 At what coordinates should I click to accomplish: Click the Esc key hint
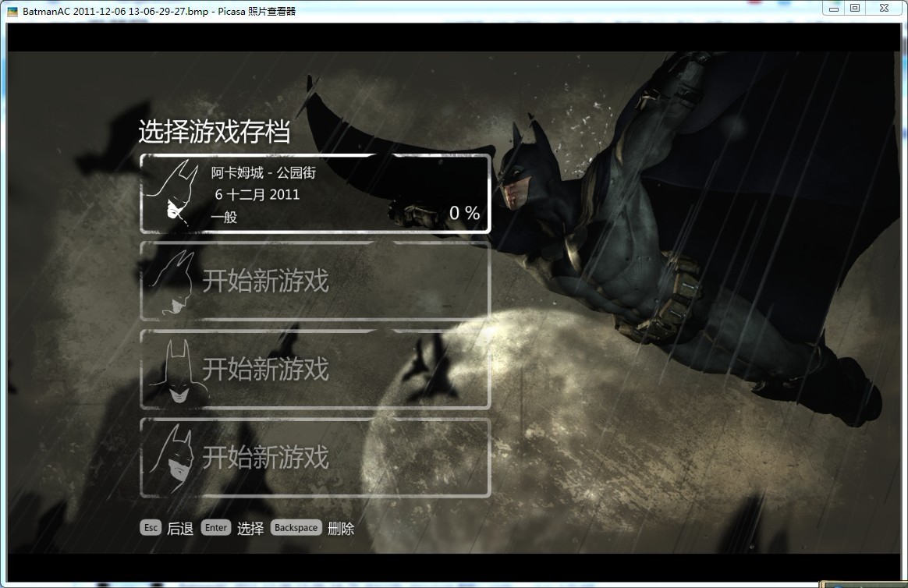point(151,528)
